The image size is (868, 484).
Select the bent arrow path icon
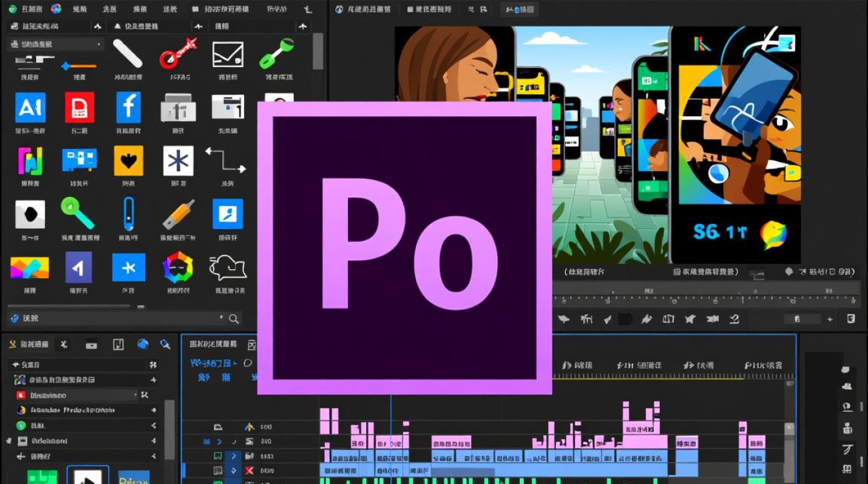(x=226, y=160)
